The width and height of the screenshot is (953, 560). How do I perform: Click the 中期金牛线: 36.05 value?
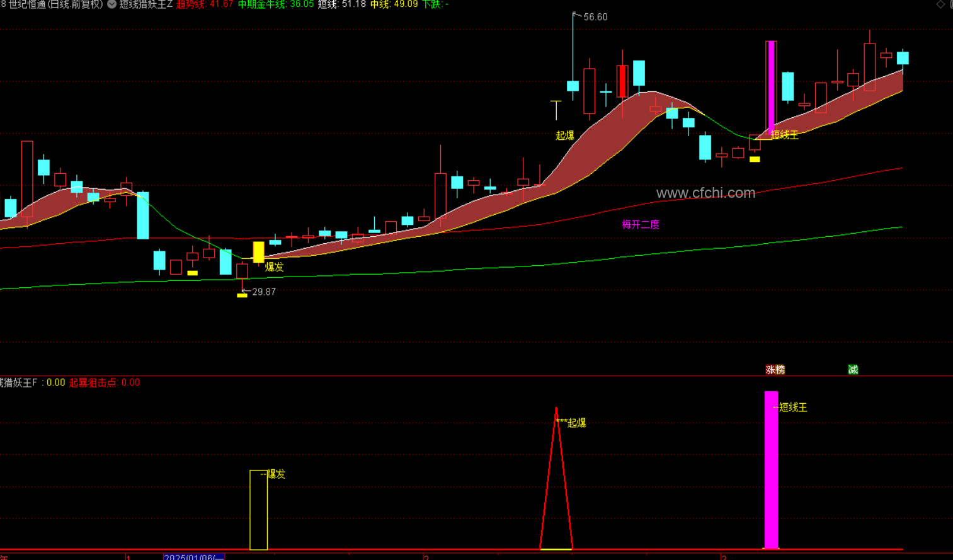[276, 4]
